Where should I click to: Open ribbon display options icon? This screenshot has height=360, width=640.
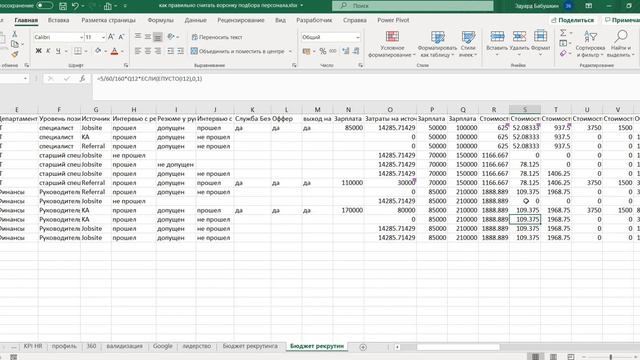point(589,6)
